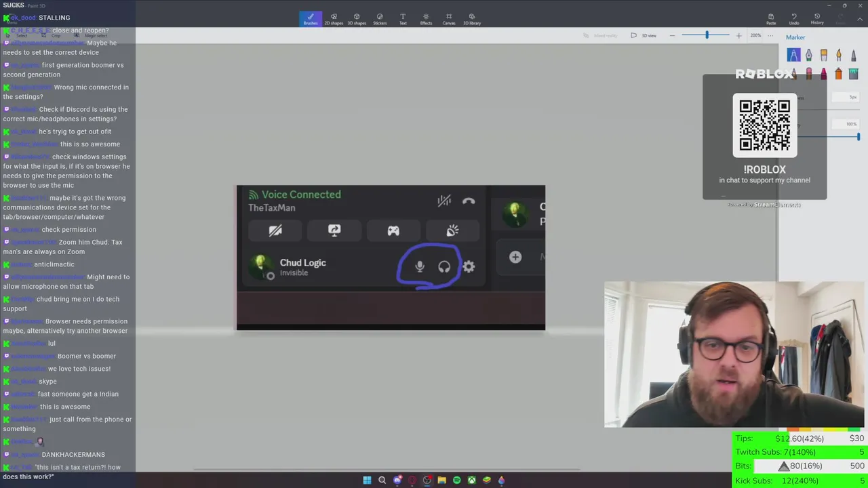The height and width of the screenshot is (488, 868).
Task: Click the Discord share screen button
Action: click(x=334, y=230)
